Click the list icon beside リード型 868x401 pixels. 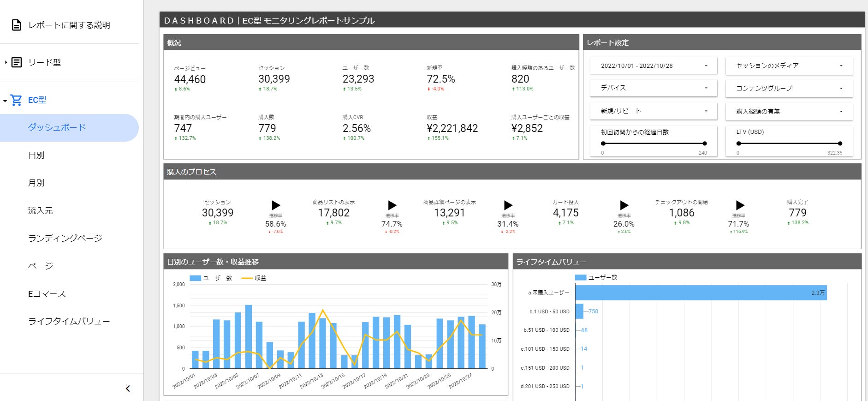[x=17, y=62]
